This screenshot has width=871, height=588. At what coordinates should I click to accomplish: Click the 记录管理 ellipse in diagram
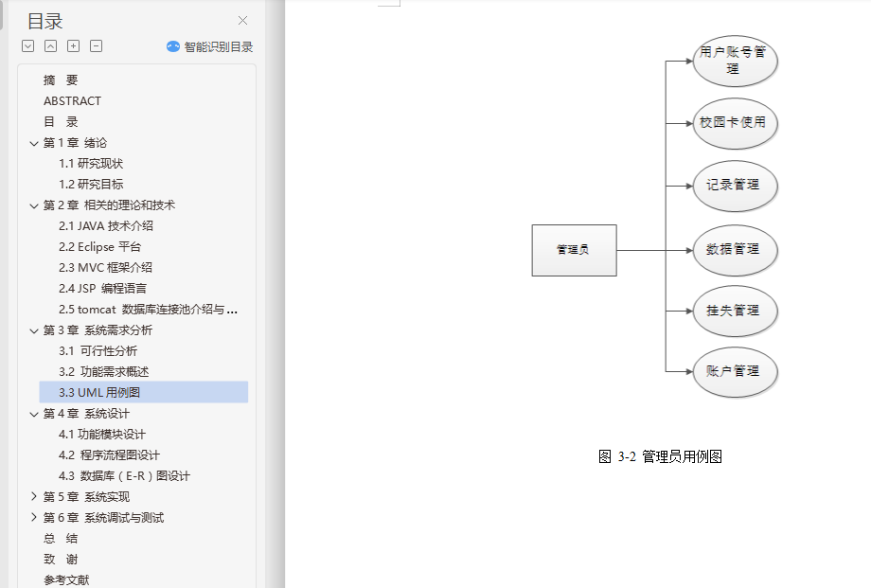click(735, 186)
